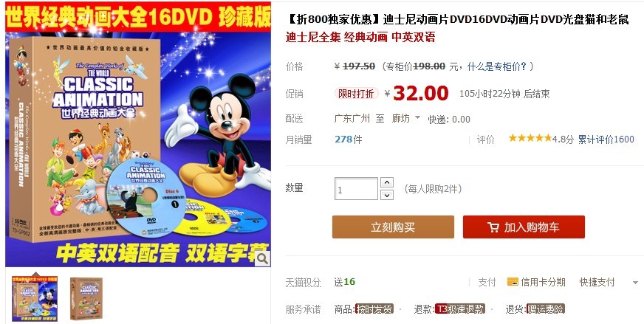This screenshot has height=324, width=644.
Task: Click the main product image
Action: coord(138,134)
